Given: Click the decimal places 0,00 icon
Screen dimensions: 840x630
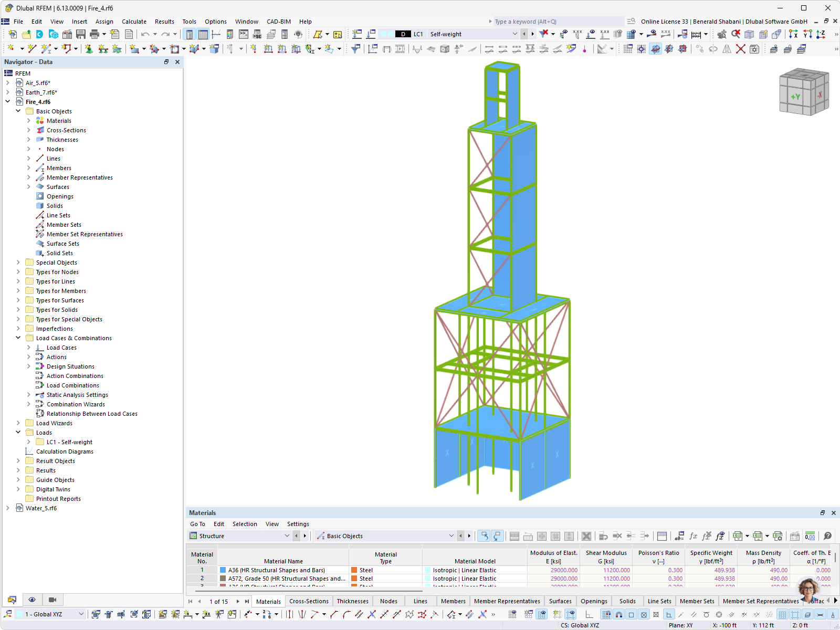Looking at the screenshot, I should 810,536.
